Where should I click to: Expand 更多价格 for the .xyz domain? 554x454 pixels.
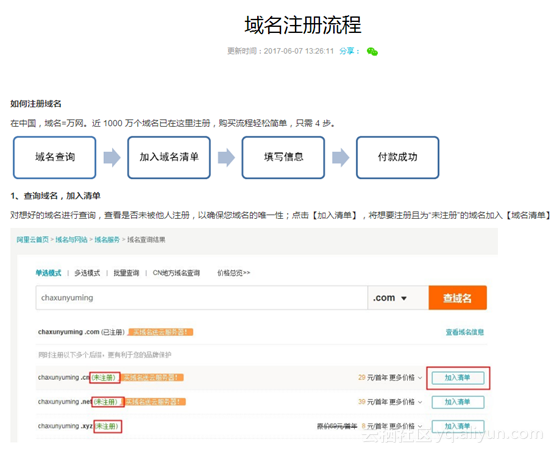point(406,426)
